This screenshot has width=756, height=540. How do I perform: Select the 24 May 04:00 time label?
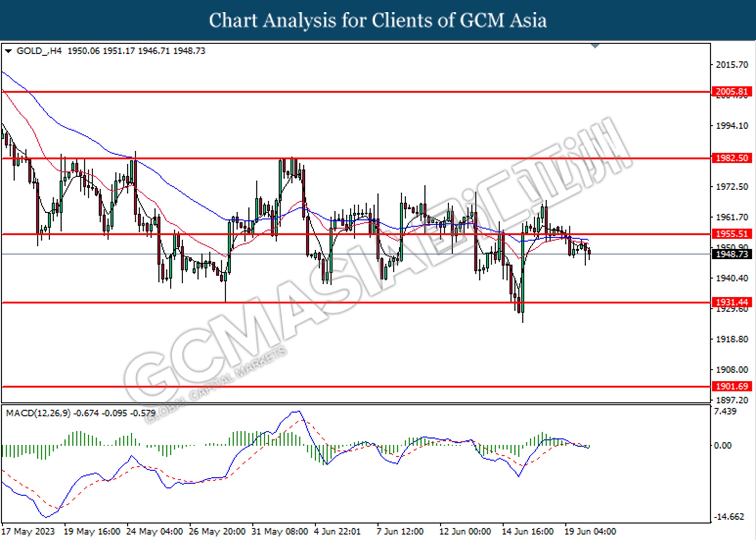click(155, 532)
